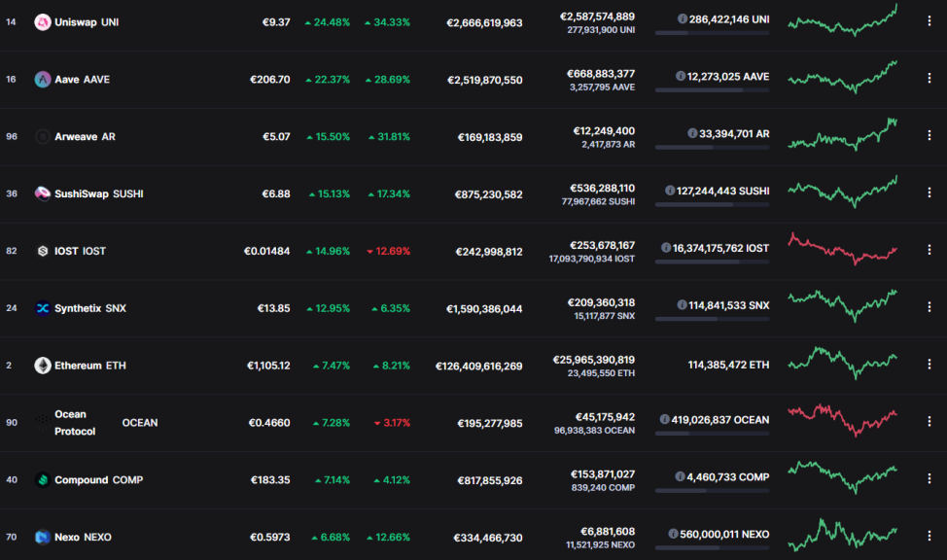Image resolution: width=947 pixels, height=560 pixels.
Task: Open the Aave AAVE coin page
Action: click(x=82, y=79)
